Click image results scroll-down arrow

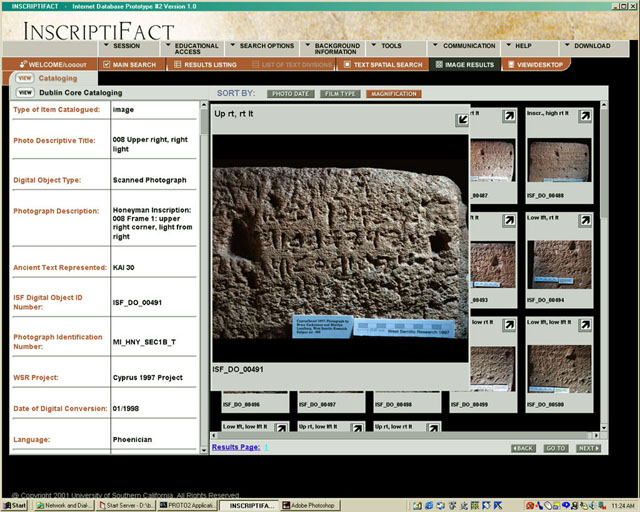(604, 427)
